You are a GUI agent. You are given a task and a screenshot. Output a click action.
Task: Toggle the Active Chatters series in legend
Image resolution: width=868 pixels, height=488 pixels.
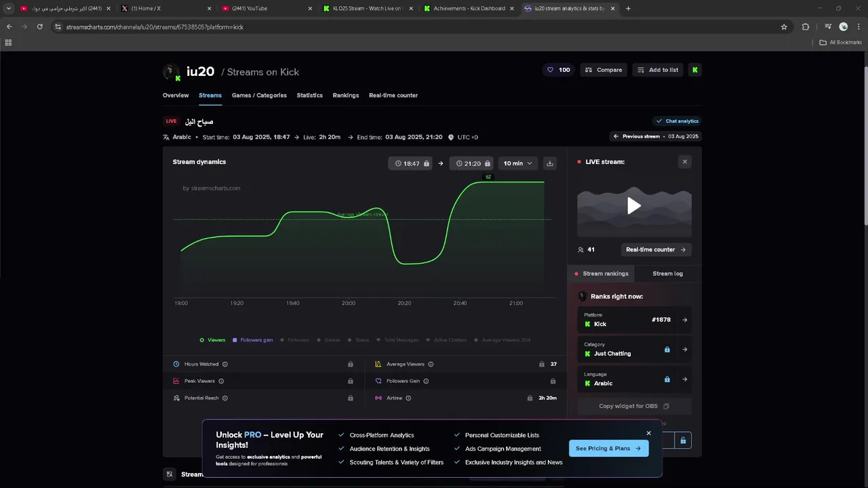447,340
